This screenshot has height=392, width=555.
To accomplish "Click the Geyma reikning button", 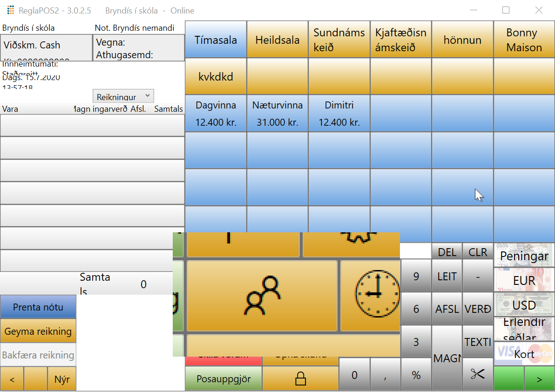I will pos(38,331).
